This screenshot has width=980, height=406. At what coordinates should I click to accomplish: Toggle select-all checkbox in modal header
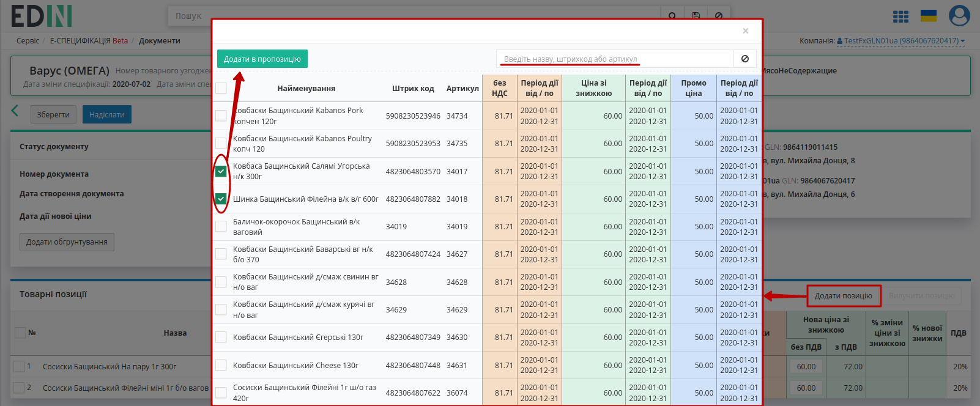221,88
